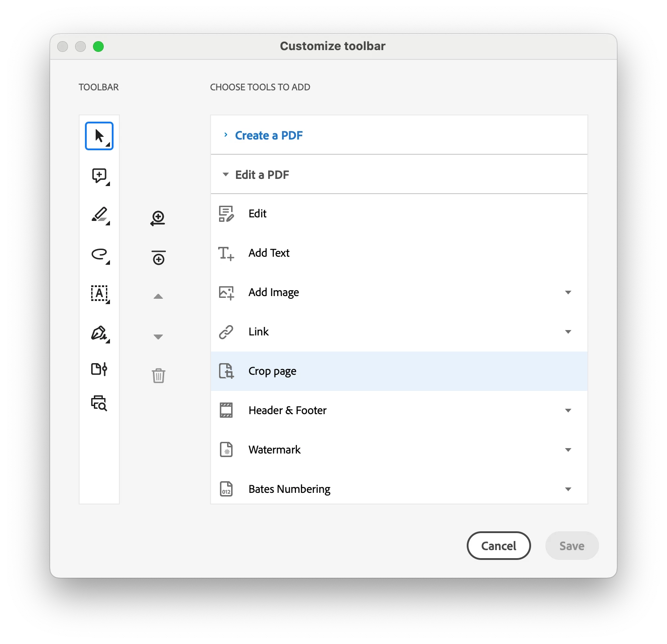The image size is (667, 644).
Task: Click the 'Create a PDF' heading text
Action: point(269,136)
